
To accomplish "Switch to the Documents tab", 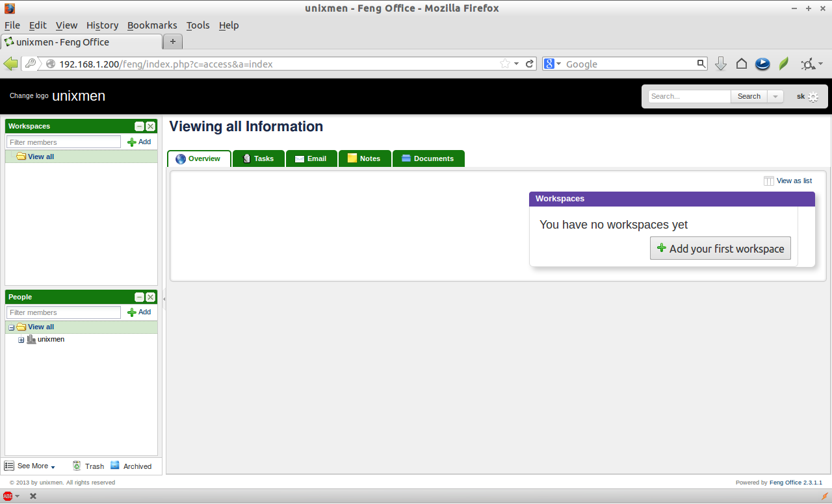I will coord(428,158).
